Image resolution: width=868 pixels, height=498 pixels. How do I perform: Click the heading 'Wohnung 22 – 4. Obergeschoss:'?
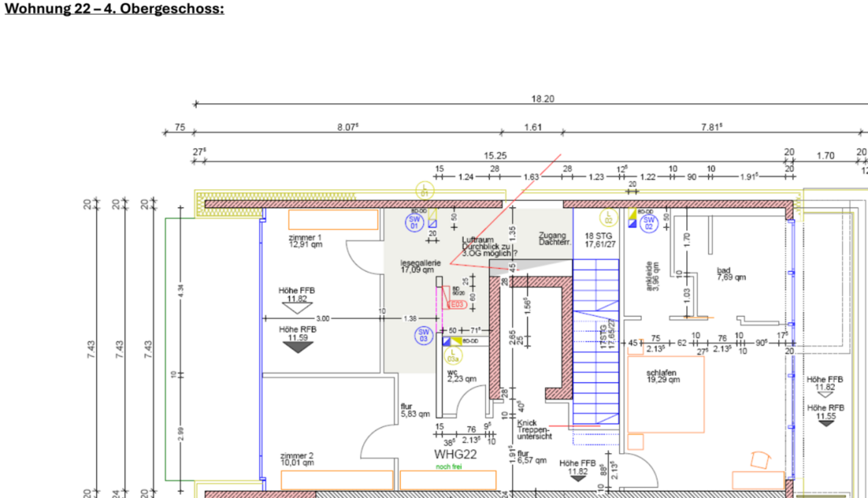(114, 9)
